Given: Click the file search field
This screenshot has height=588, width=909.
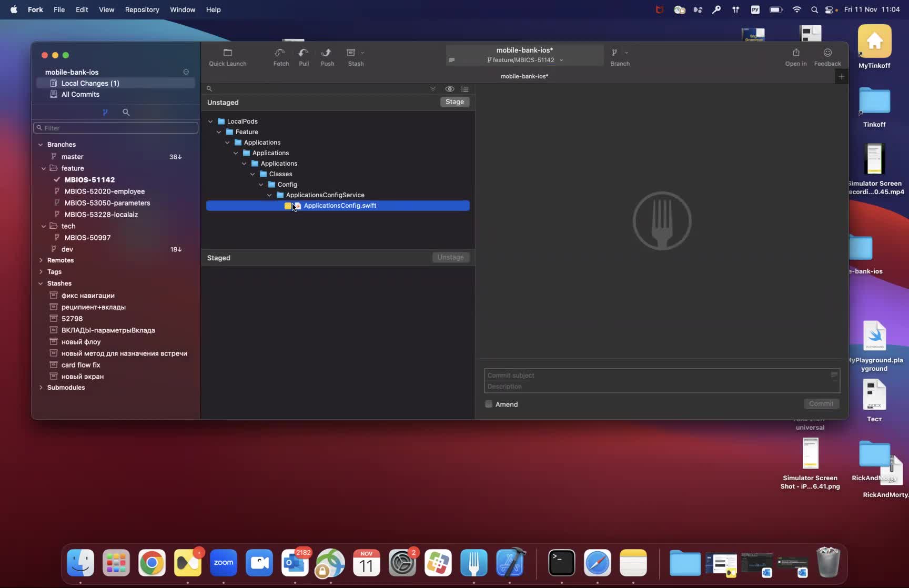Looking at the screenshot, I should click(316, 89).
